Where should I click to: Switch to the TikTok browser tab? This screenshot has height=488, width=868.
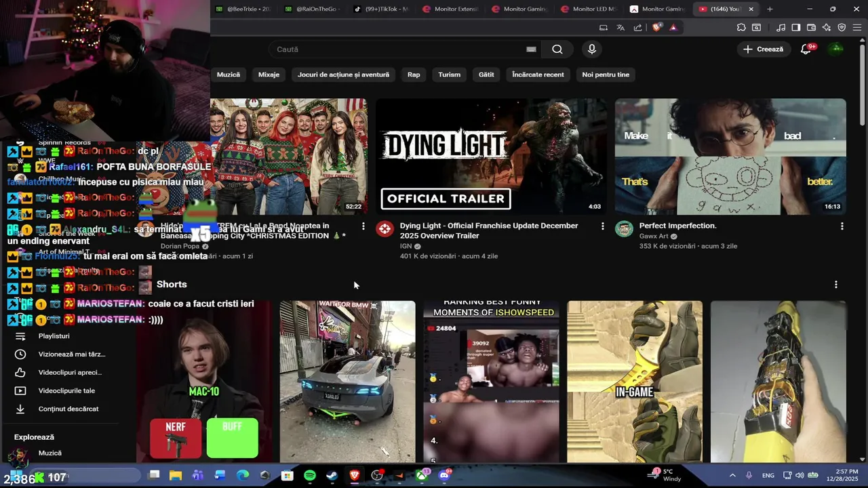382,9
